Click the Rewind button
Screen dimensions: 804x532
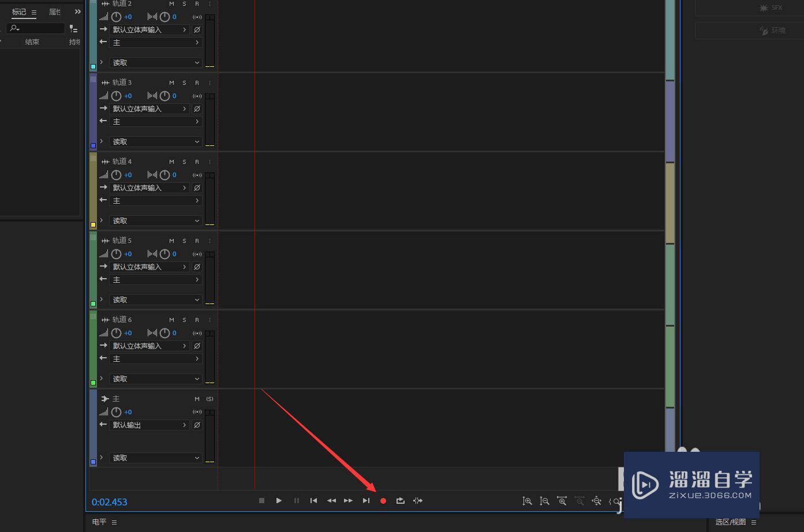tap(331, 501)
